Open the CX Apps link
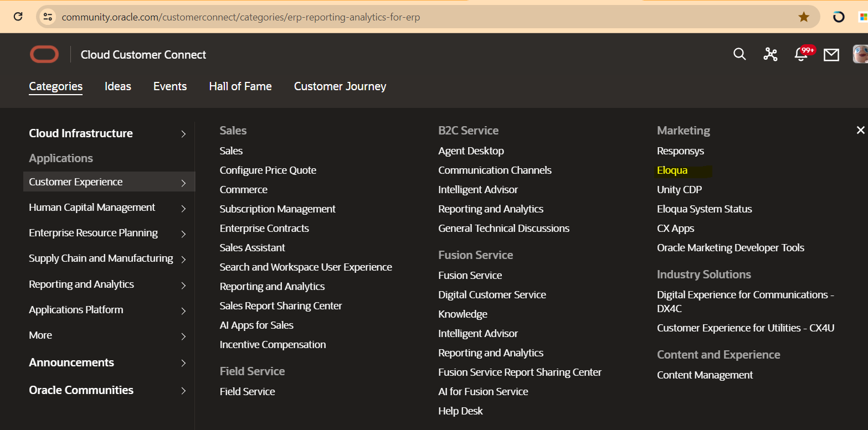The height and width of the screenshot is (430, 868). click(676, 229)
